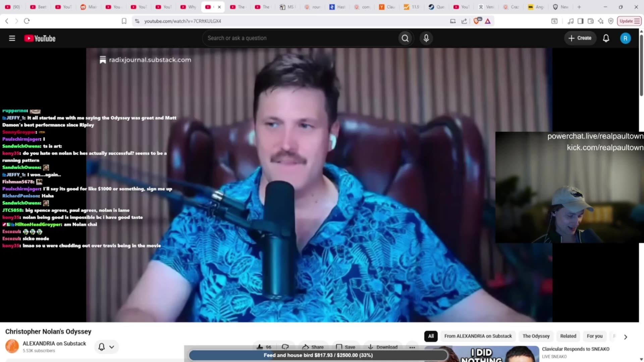Like the video with 96 likes
644x362 pixels.
click(x=264, y=347)
